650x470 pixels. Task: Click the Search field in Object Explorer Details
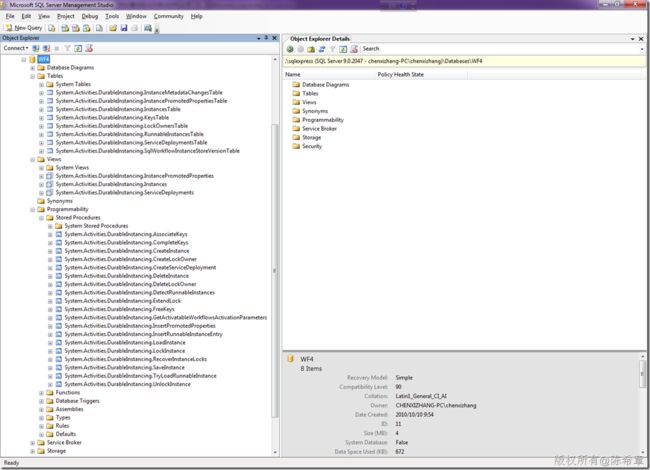pos(500,49)
